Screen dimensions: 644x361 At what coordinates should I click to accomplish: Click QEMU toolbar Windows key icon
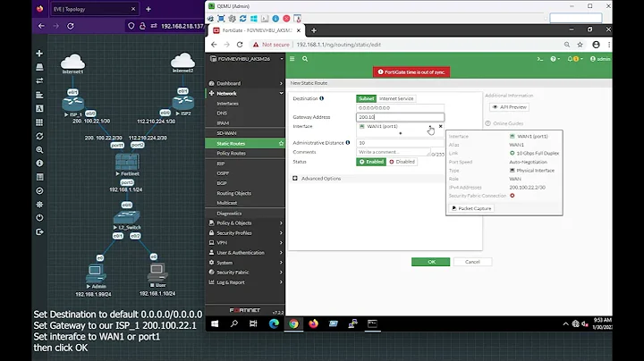(254, 19)
